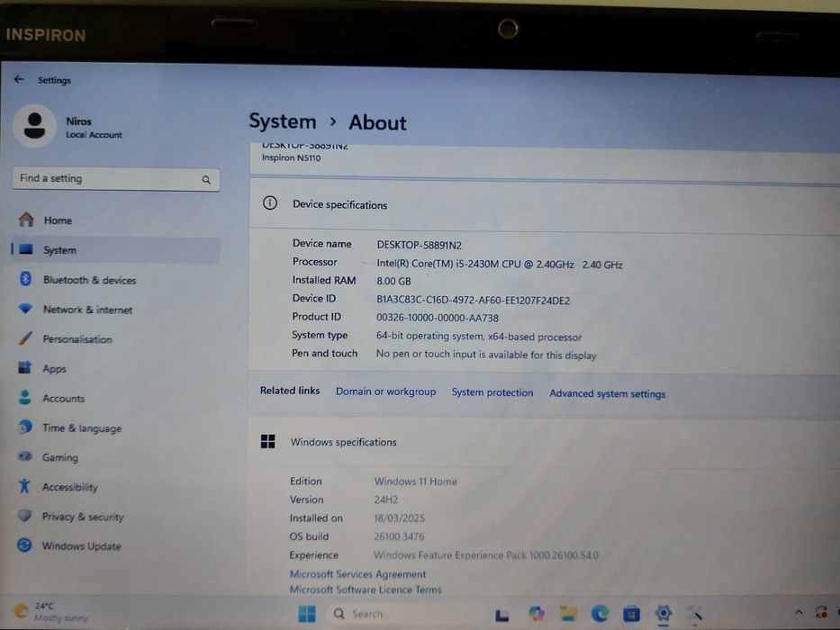Open the Home settings page
840x630 pixels.
click(x=115, y=220)
